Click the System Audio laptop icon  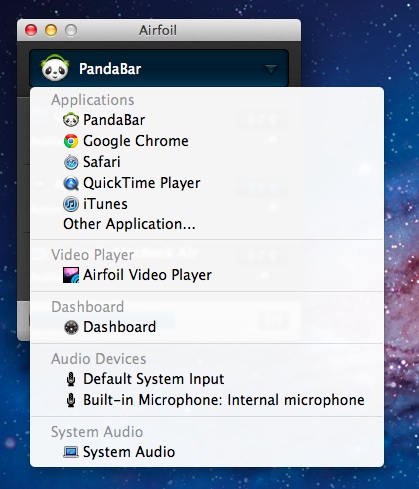pyautogui.click(x=71, y=452)
